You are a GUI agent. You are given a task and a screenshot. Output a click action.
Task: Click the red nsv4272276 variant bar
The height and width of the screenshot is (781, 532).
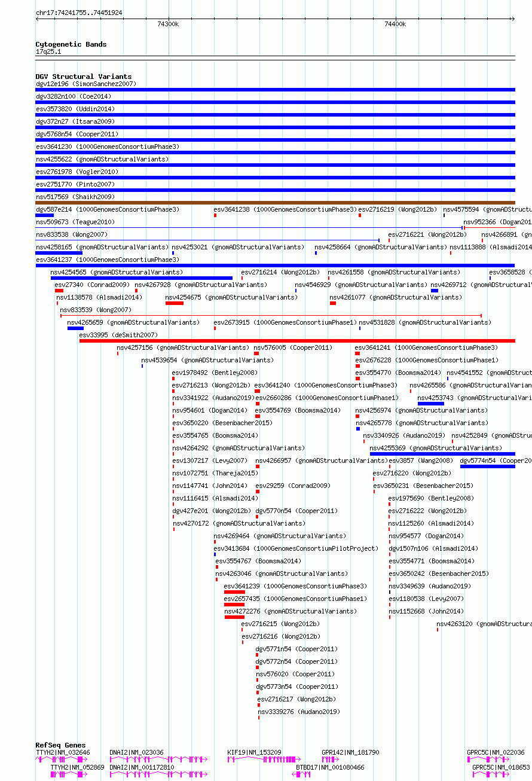pyautogui.click(x=234, y=617)
